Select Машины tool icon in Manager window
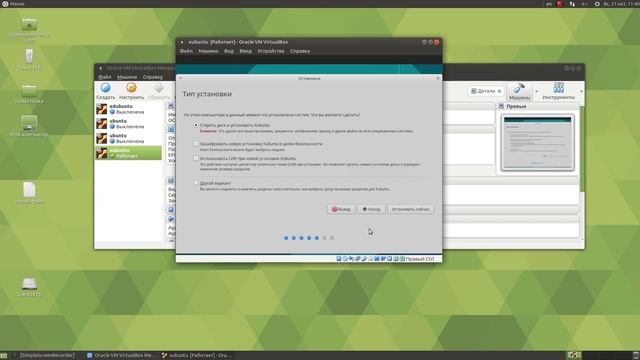640x360 pixels. pos(519,88)
